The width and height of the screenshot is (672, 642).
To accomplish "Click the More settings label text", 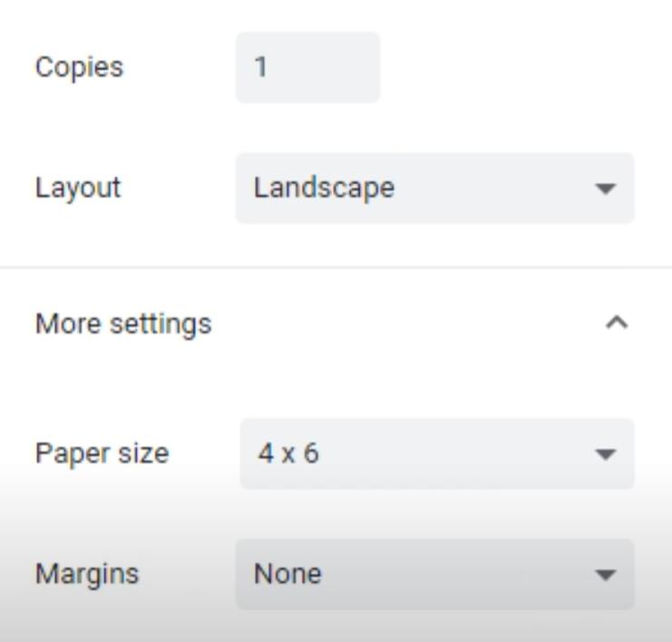I will [x=123, y=324].
